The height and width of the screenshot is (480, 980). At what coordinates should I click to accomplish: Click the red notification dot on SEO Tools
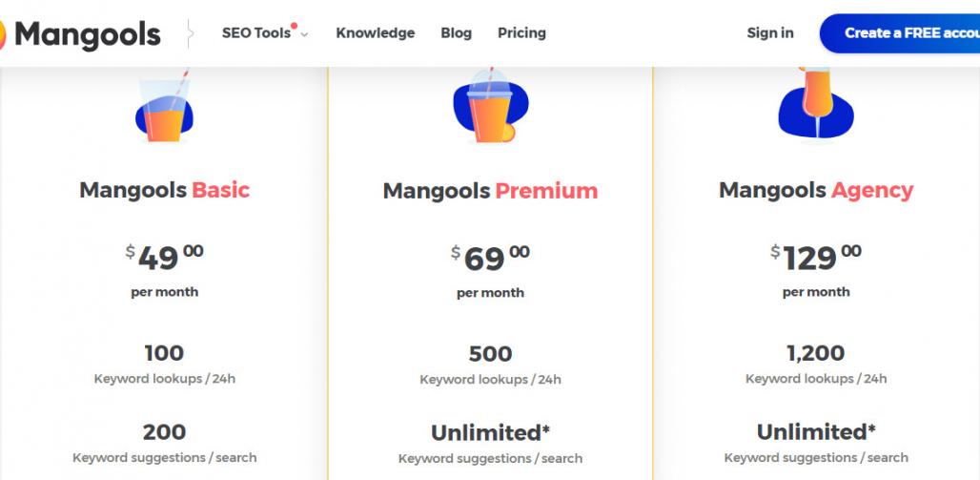pos(295,26)
